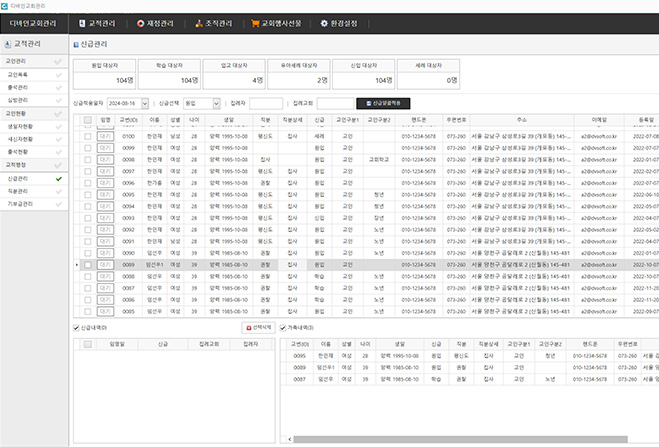Click the 교회행사선물 shopping cart icon
Viewport: 659px width, 447px height.
[x=256, y=21]
